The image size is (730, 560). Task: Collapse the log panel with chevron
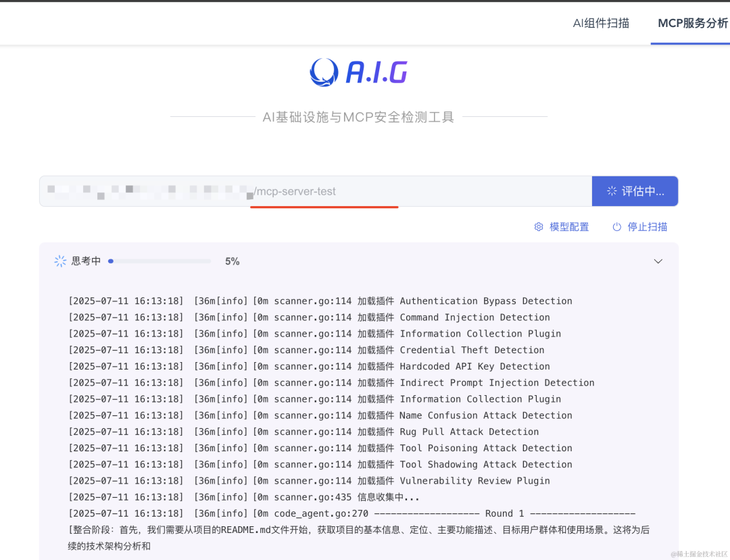coord(658,261)
